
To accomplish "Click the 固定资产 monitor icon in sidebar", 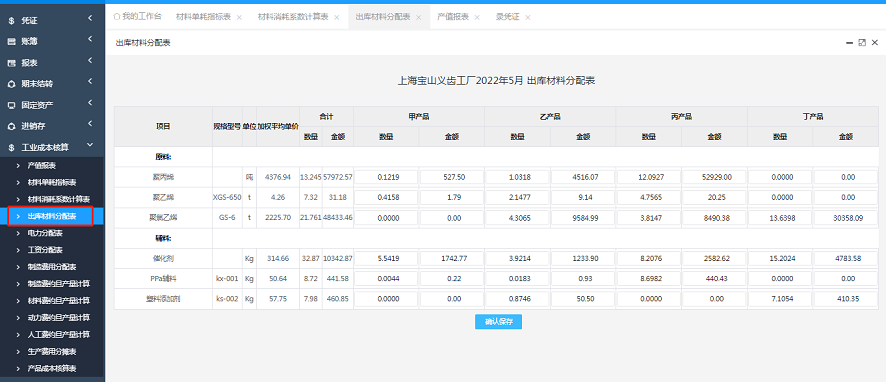I will [x=11, y=105].
